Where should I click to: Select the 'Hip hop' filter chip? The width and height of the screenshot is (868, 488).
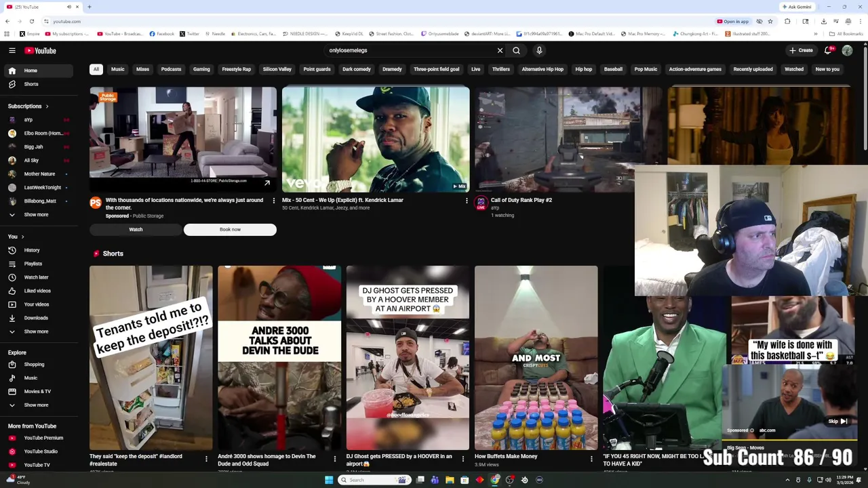pos(584,69)
